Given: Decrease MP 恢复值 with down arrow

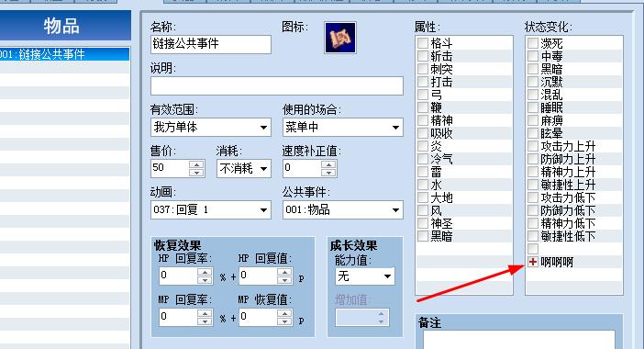Looking at the screenshot, I should coord(284,321).
